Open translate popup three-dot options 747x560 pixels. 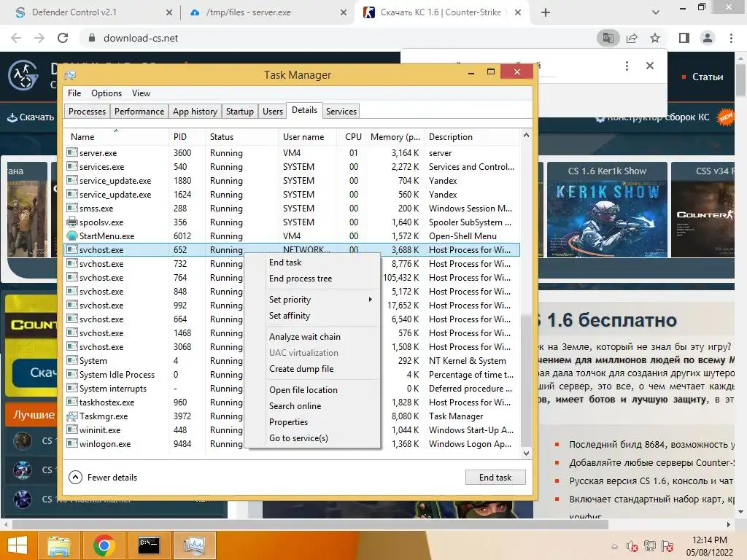[627, 66]
